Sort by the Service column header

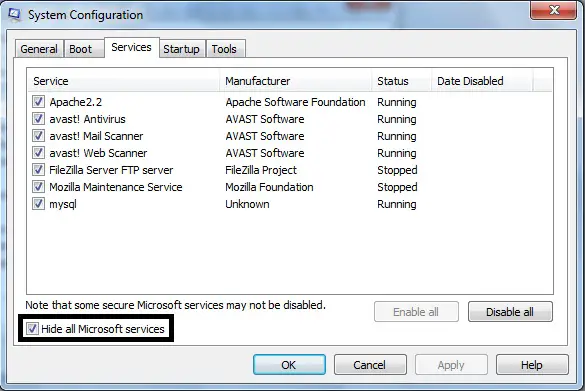click(x=123, y=81)
